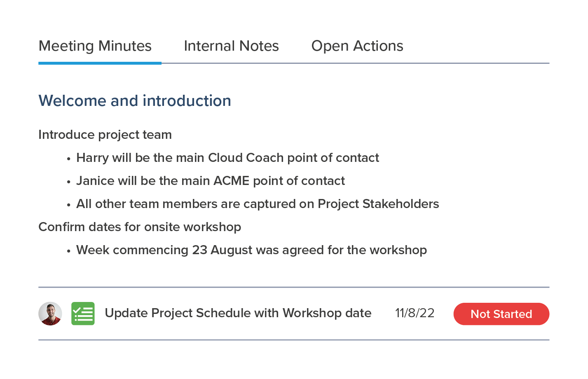The image size is (588, 379).
Task: Open the Meeting Minutes tab
Action: [x=95, y=46]
